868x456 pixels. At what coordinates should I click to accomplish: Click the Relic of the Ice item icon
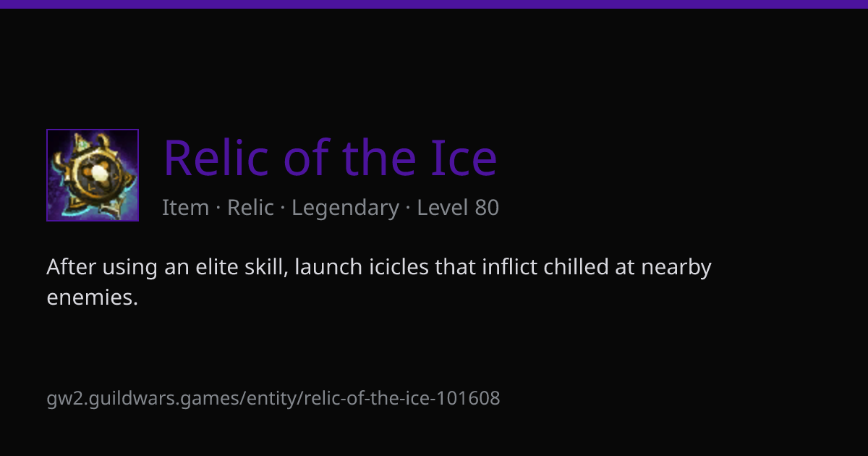[x=93, y=175]
